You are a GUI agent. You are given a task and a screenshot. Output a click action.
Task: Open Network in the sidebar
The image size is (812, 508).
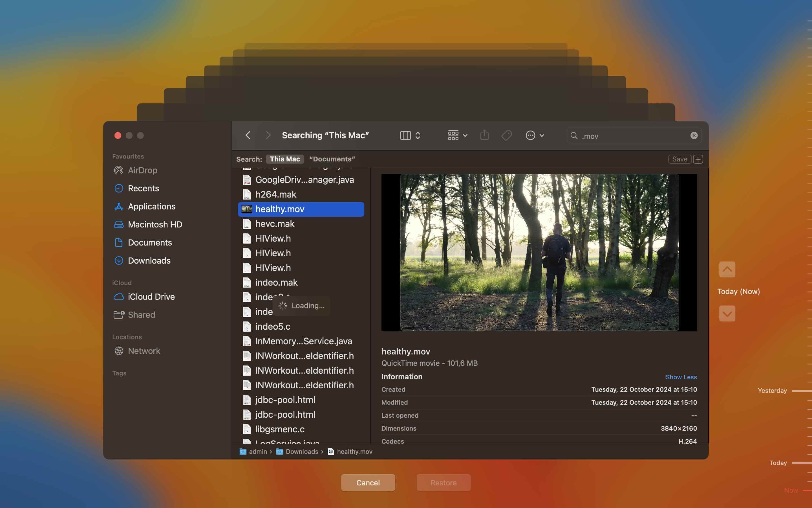tap(144, 351)
